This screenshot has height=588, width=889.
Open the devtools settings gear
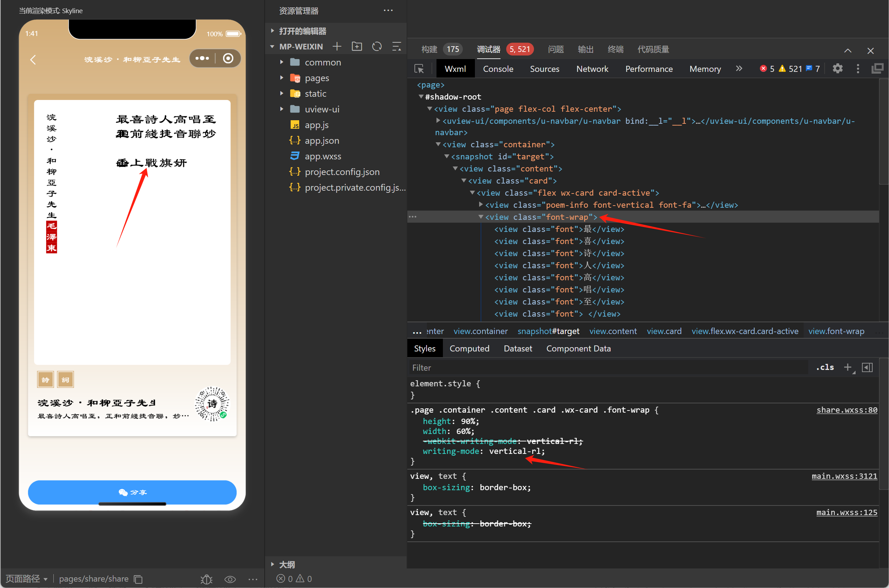(837, 69)
